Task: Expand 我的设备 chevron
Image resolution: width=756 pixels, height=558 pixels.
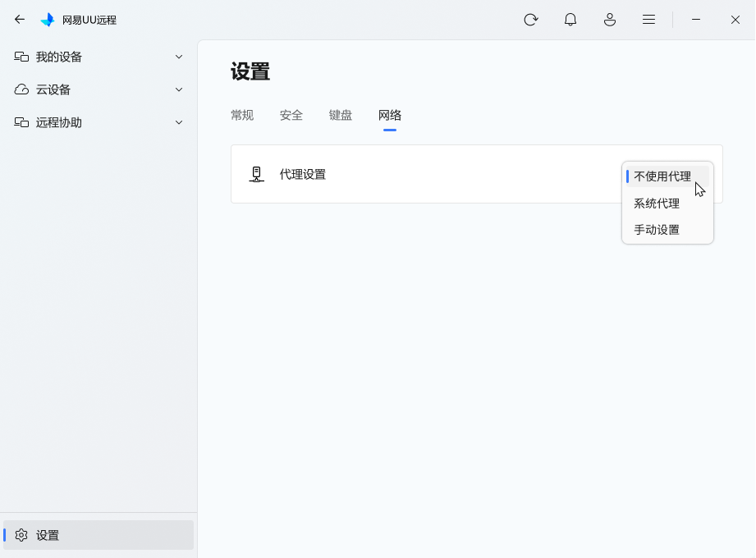Action: pos(179,57)
